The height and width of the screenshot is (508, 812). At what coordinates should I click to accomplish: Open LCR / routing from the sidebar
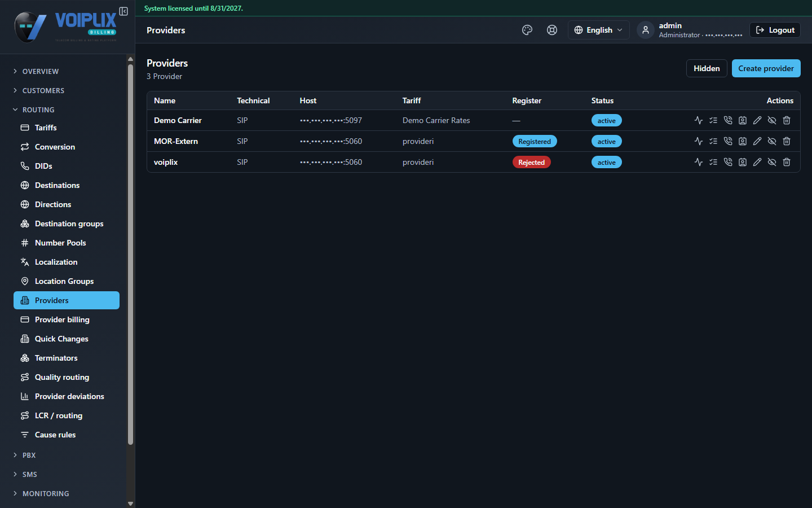coord(67,415)
